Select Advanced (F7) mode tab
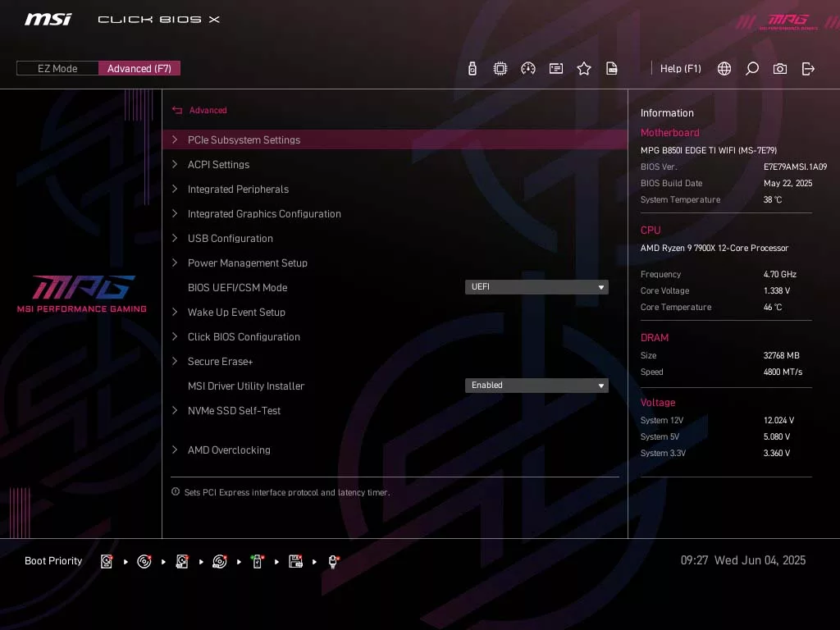Image resolution: width=840 pixels, height=630 pixels. click(139, 69)
